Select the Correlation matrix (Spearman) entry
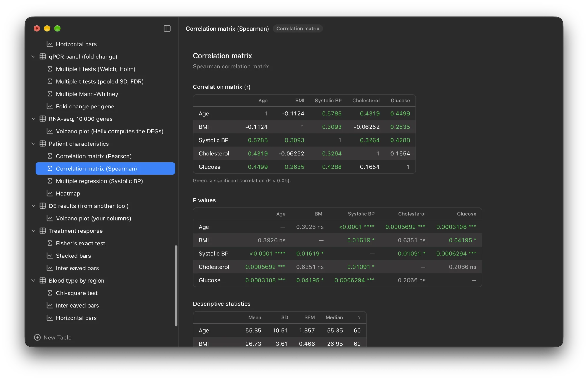This screenshot has width=588, height=380. click(105, 168)
